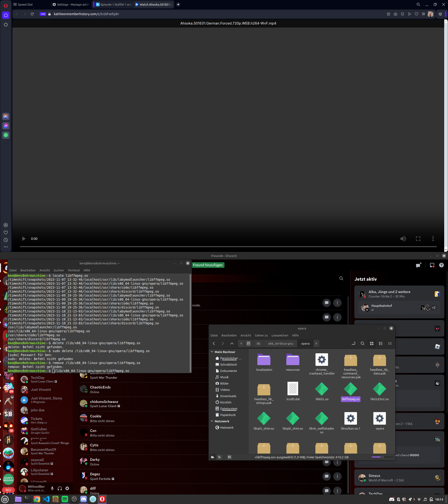Switch file manager to icon view

[x=371, y=343]
